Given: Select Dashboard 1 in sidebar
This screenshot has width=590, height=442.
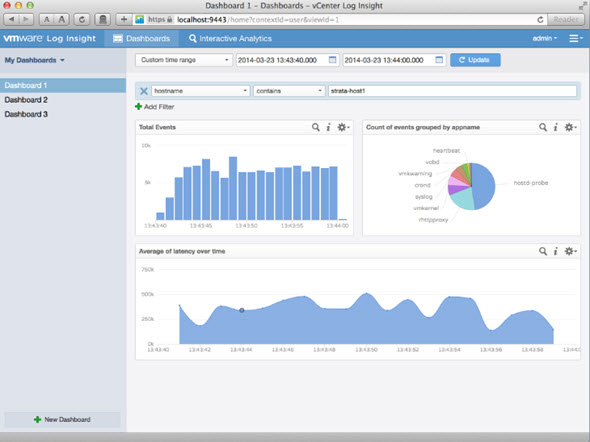Looking at the screenshot, I should 63,85.
